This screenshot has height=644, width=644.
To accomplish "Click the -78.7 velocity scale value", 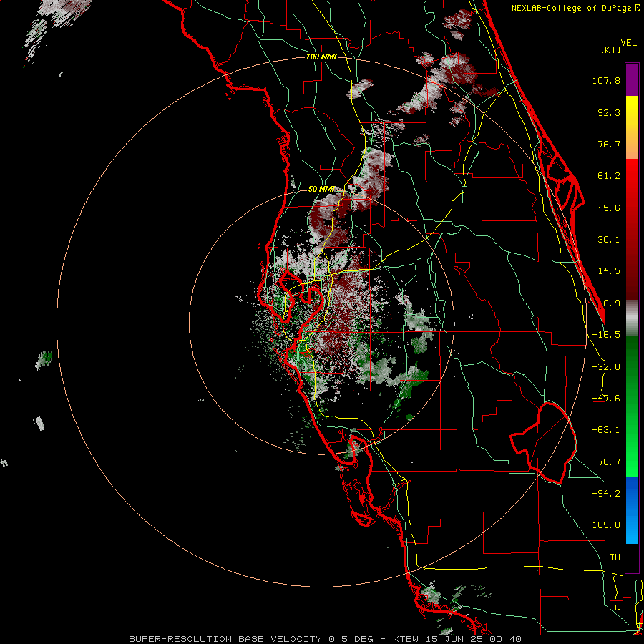I will click(606, 462).
